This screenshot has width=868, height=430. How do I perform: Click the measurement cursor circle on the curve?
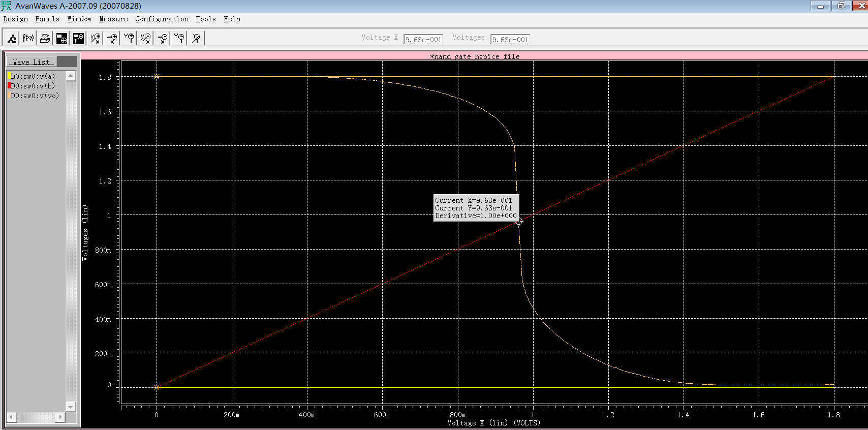point(519,221)
